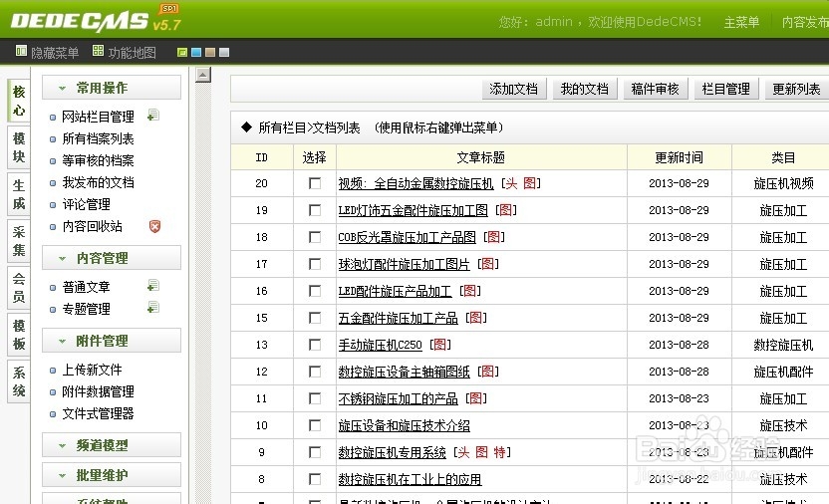The image size is (829, 504).
Task: Check the box for article ID 18
Action: [x=315, y=237]
